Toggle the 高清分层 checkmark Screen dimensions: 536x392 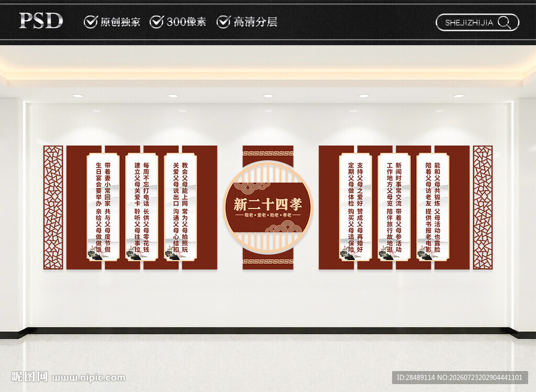(x=223, y=22)
